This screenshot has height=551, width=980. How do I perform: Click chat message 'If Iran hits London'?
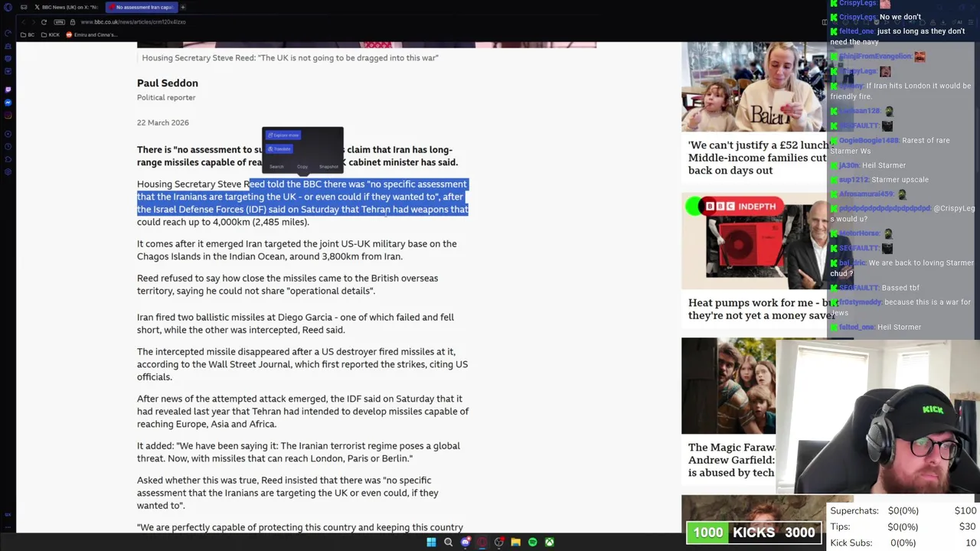pyautogui.click(x=901, y=91)
